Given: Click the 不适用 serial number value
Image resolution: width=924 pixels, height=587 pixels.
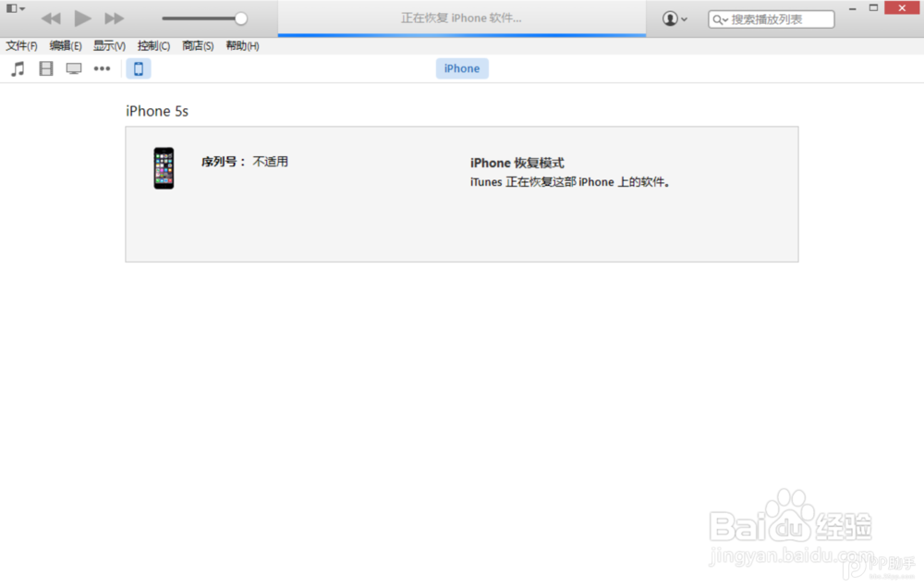Looking at the screenshot, I should pos(270,162).
